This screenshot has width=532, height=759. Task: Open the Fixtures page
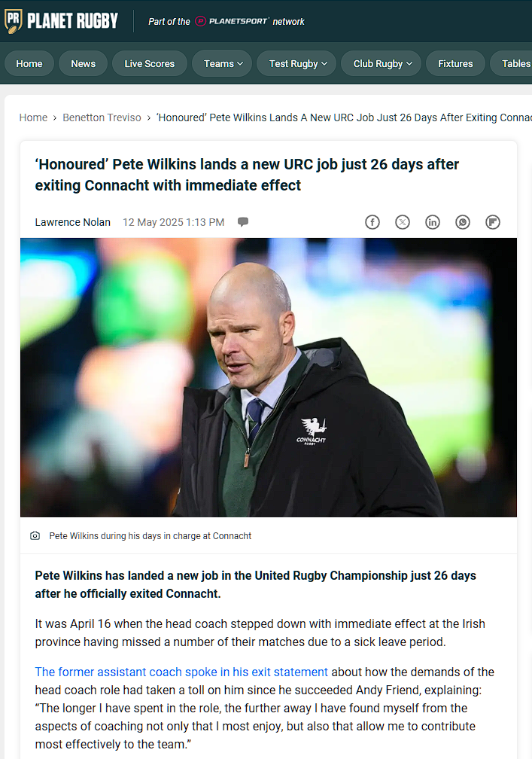click(x=455, y=63)
